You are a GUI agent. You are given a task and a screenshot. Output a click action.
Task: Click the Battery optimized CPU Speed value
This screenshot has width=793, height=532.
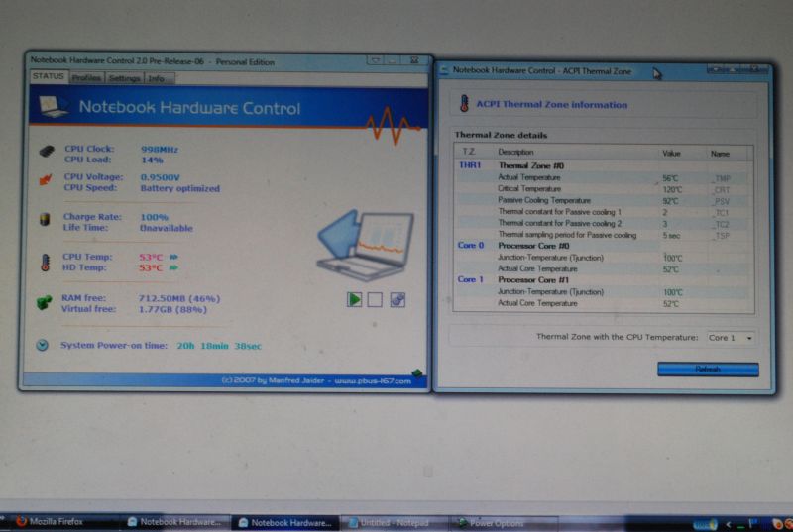(x=180, y=188)
